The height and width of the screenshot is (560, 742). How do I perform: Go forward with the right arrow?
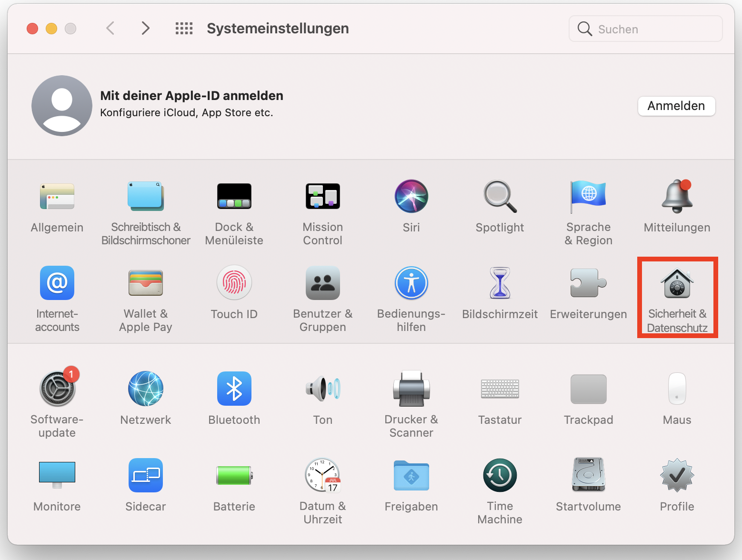click(x=146, y=29)
